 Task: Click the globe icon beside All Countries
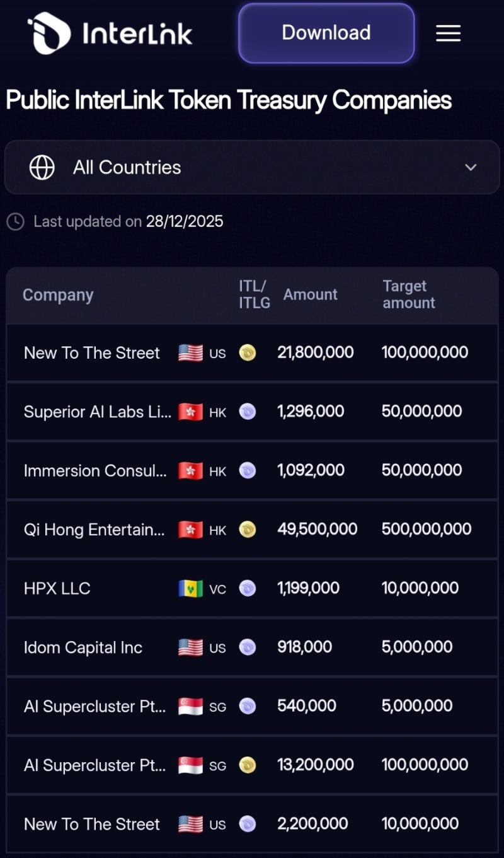(42, 167)
